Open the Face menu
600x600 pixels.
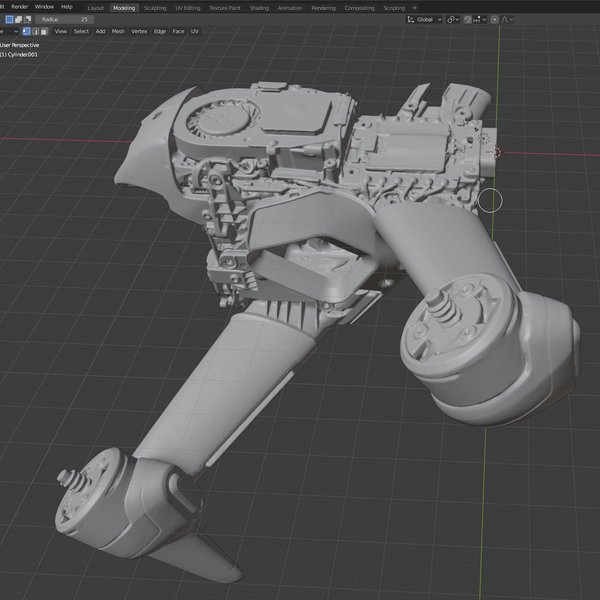(x=178, y=31)
